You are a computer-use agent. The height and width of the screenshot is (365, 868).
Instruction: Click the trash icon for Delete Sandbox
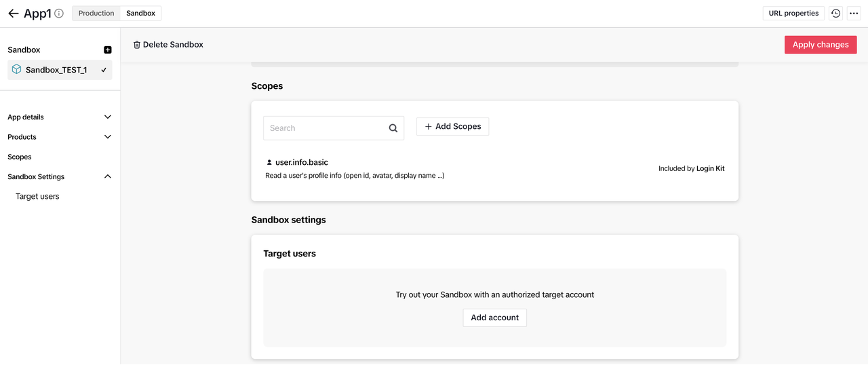pos(137,45)
